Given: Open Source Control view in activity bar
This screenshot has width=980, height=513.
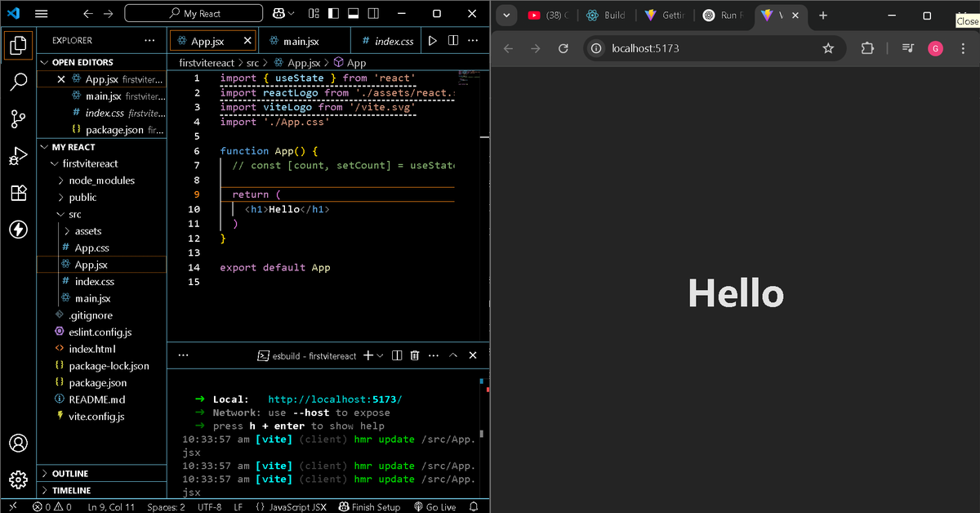Looking at the screenshot, I should coord(18,119).
